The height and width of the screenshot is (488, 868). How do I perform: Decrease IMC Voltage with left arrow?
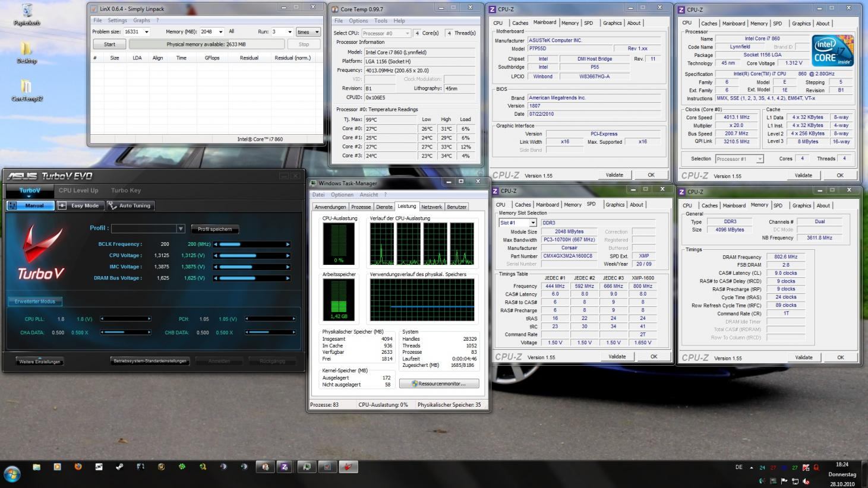(x=215, y=267)
